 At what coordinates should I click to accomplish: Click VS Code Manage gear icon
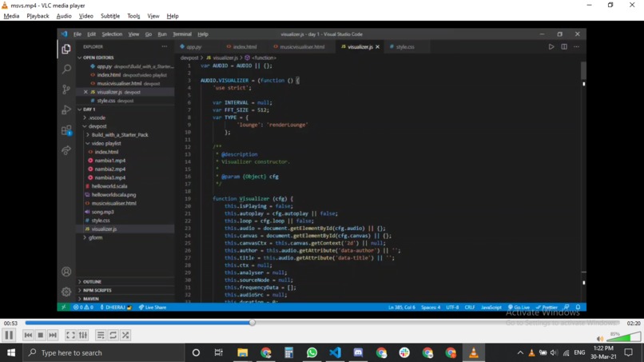66,292
